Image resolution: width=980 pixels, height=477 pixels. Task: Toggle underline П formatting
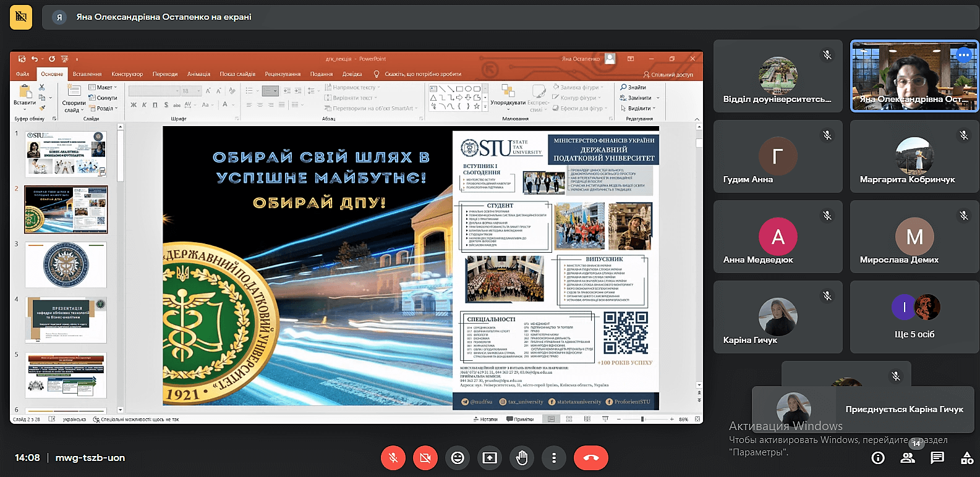click(155, 105)
